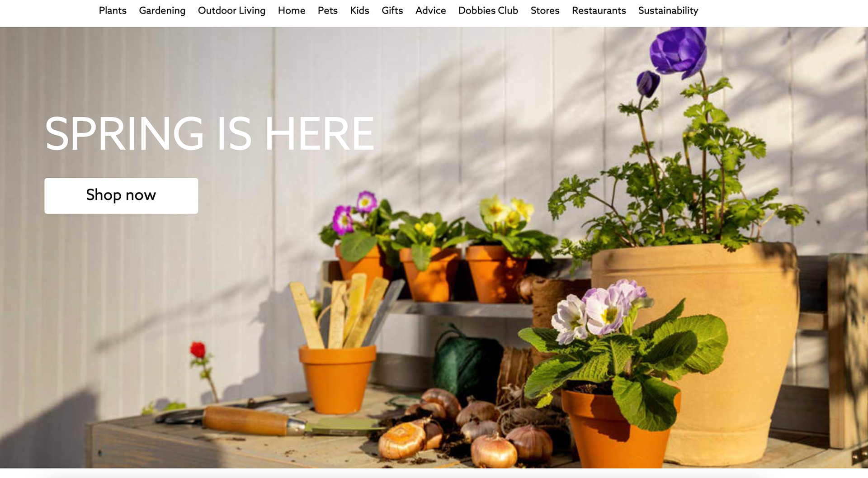This screenshot has width=868, height=478.
Task: Visit the Advice section
Action: coord(430,10)
